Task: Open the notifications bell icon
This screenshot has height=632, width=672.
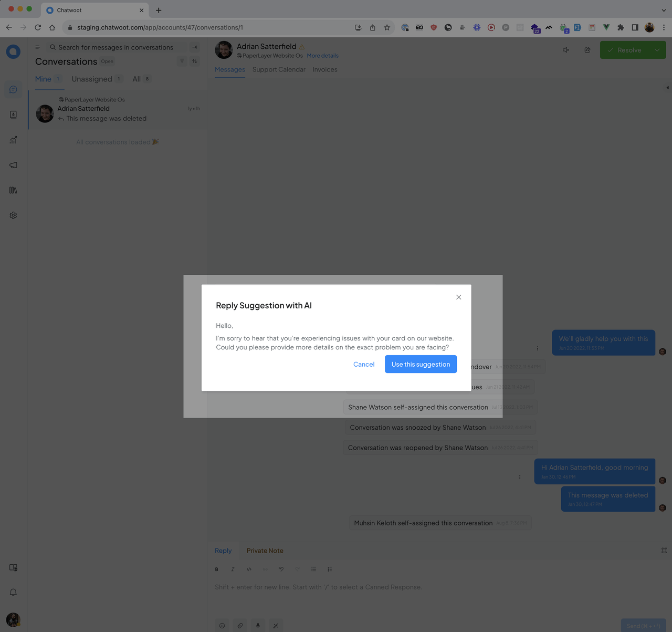Action: tap(13, 593)
